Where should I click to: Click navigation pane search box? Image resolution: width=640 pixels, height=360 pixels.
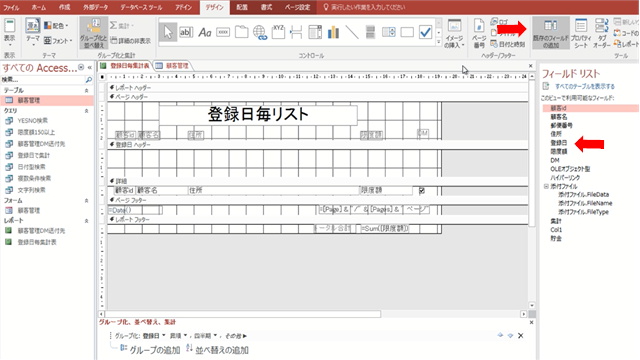(42, 79)
